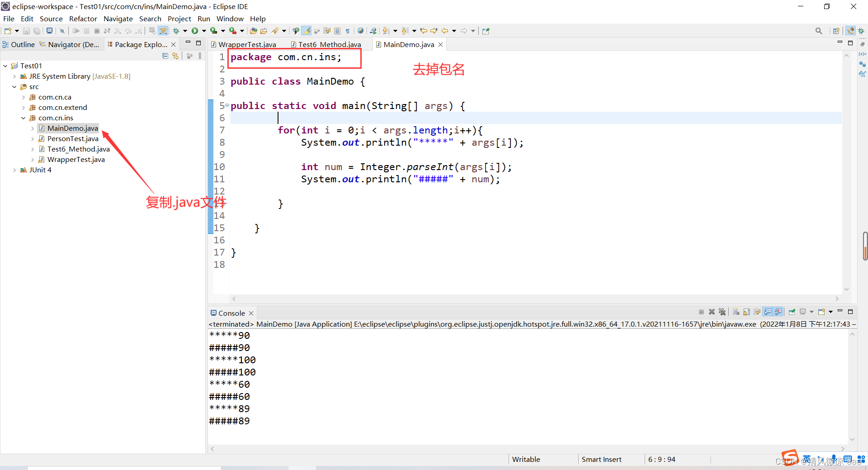Click the Open Perspective icon
The image size is (868, 470).
[836, 31]
